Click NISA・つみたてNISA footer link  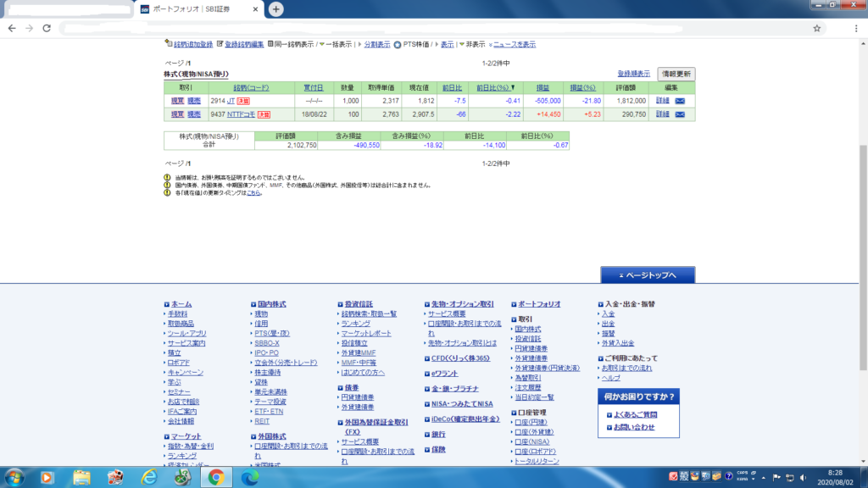pos(462,404)
